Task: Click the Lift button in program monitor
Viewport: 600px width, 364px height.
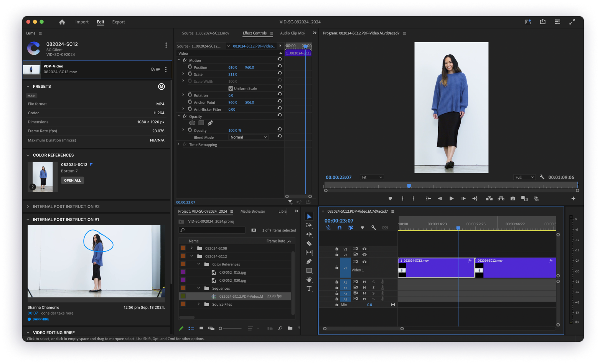Action: pos(489,198)
